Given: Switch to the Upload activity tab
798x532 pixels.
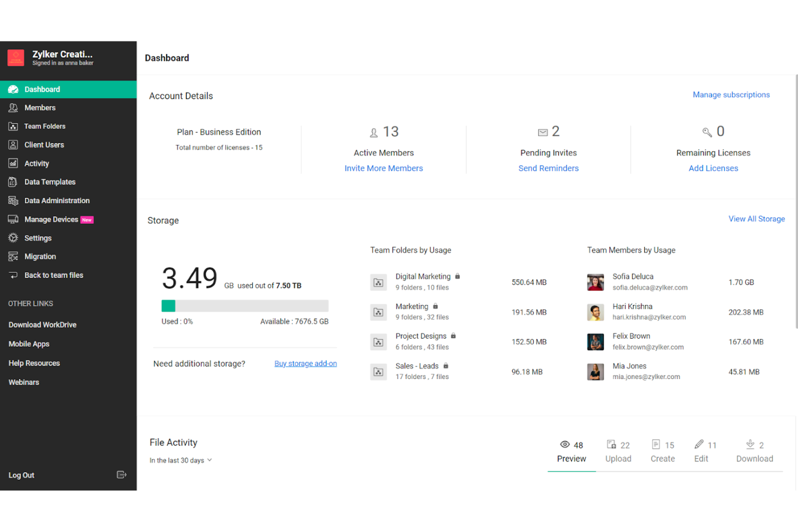Looking at the screenshot, I should point(618,452).
